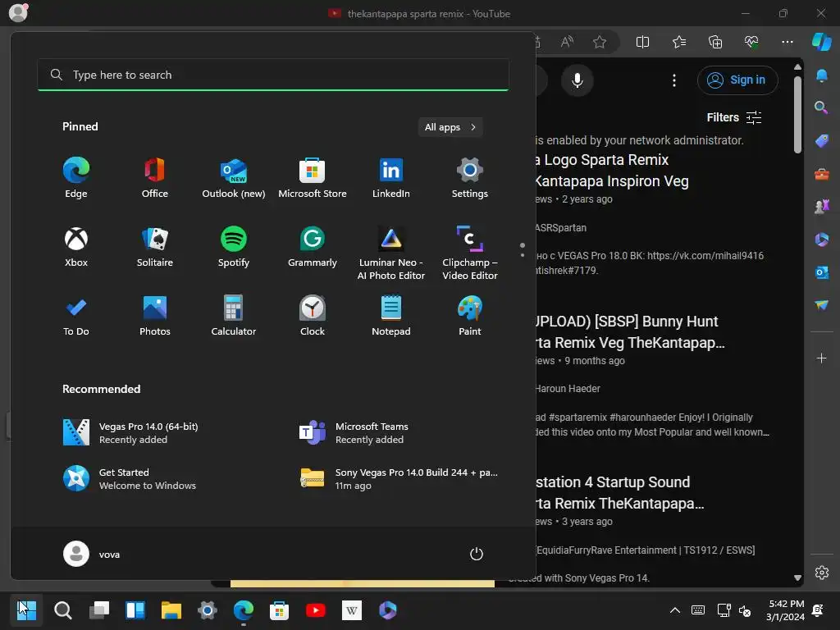This screenshot has width=840, height=630.
Task: Open Outlook (new) pinned app
Action: (234, 178)
